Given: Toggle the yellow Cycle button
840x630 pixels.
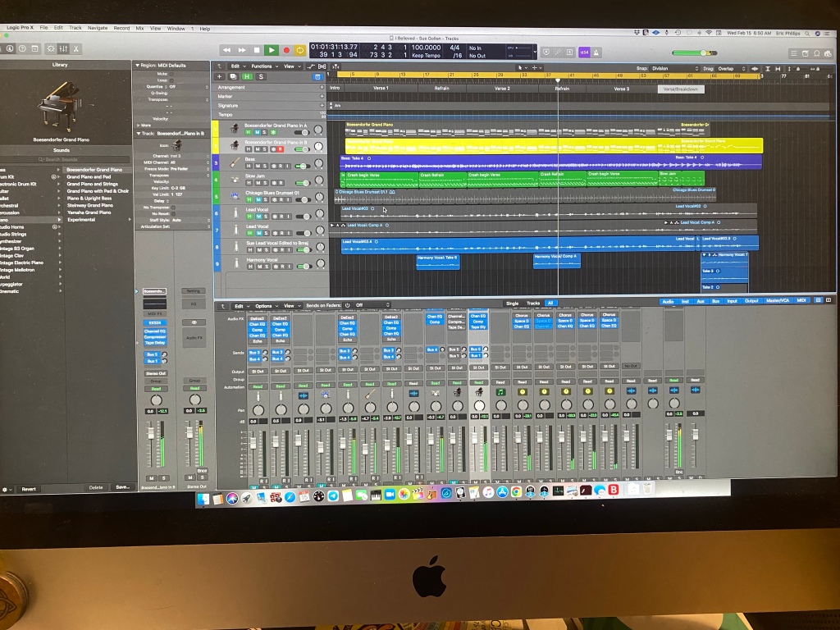Looking at the screenshot, I should 300,50.
